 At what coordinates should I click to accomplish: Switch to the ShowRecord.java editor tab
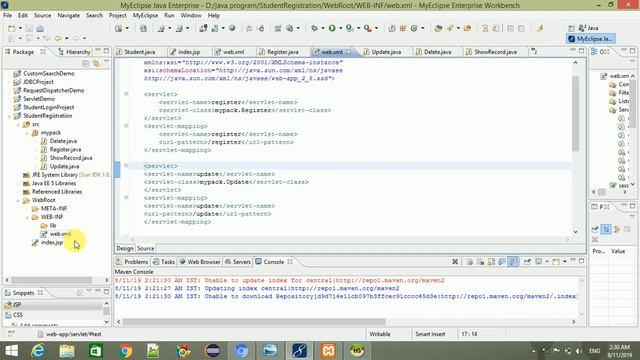click(492, 52)
